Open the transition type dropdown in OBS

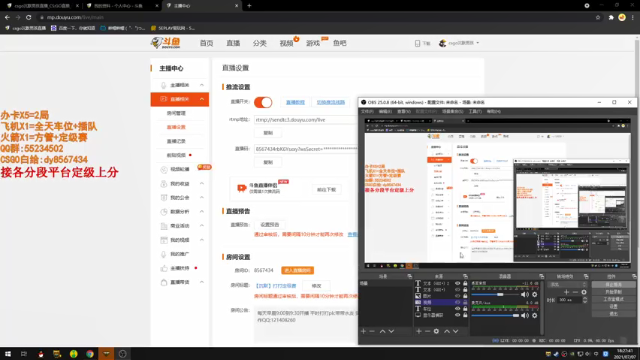tap(568, 284)
